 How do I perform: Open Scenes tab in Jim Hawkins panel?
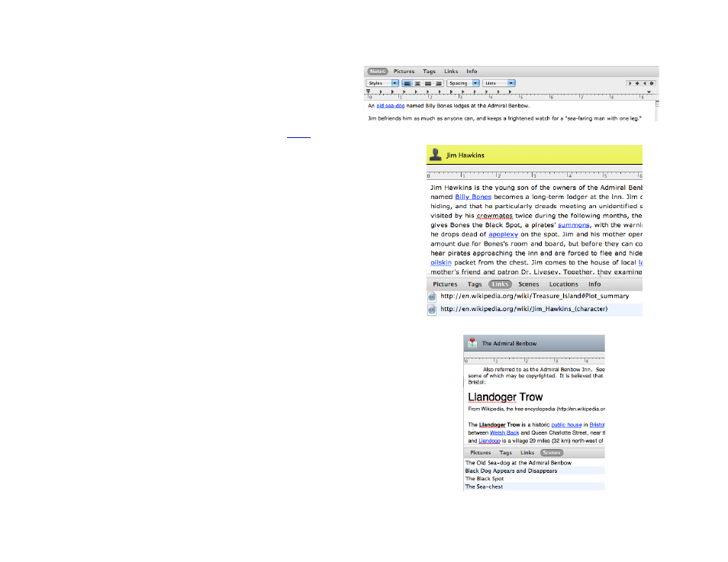(x=528, y=284)
